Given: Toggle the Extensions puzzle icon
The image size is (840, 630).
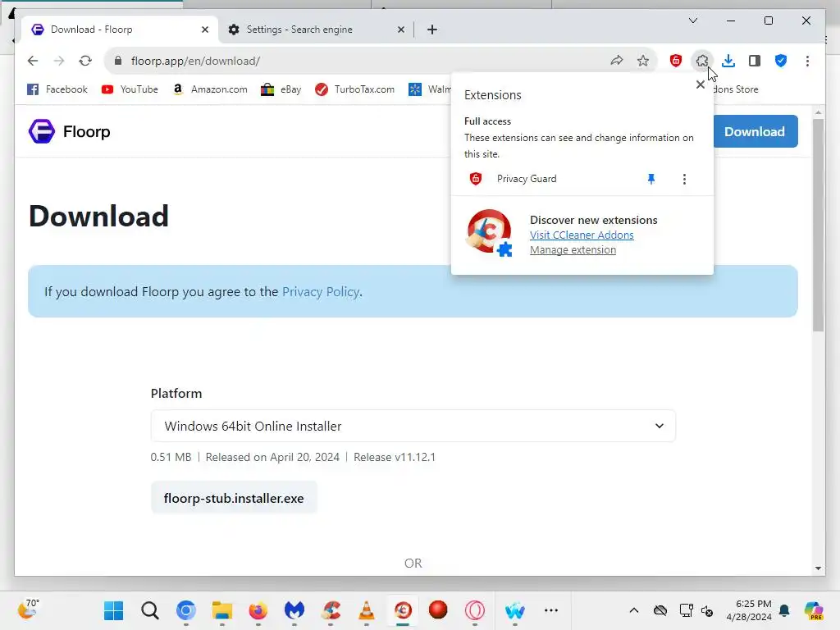Looking at the screenshot, I should 702,61.
